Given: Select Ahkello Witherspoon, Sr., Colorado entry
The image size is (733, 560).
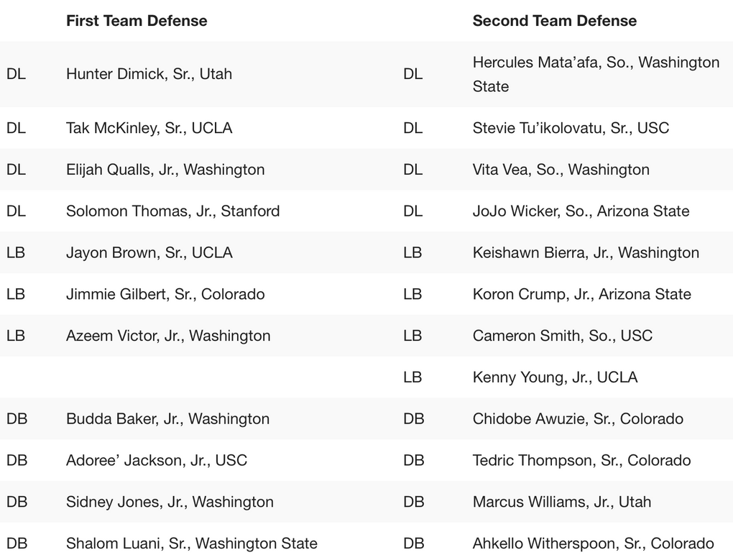Looking at the screenshot, I should [x=593, y=543].
